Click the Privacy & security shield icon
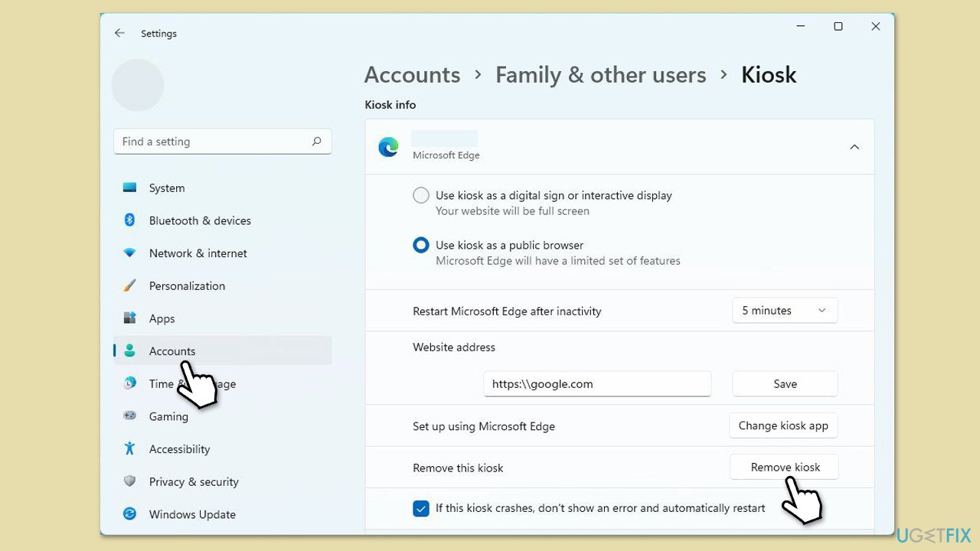980x551 pixels. point(129,481)
